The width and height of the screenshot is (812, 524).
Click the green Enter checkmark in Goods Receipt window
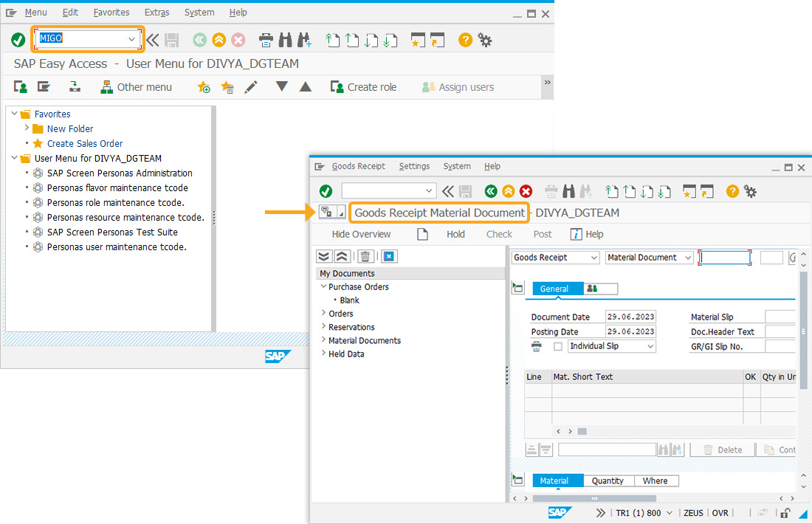pyautogui.click(x=326, y=192)
